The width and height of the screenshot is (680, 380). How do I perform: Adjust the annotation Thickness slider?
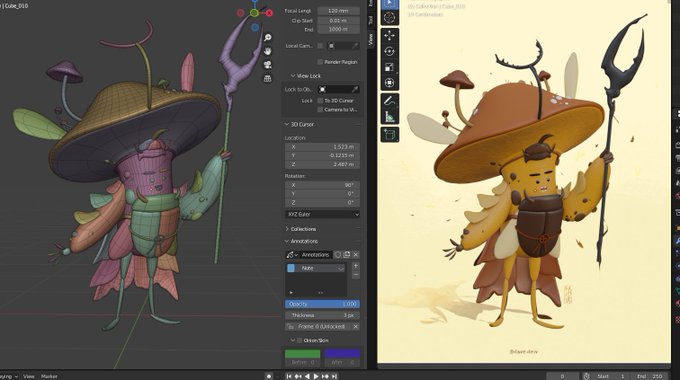pyautogui.click(x=322, y=315)
